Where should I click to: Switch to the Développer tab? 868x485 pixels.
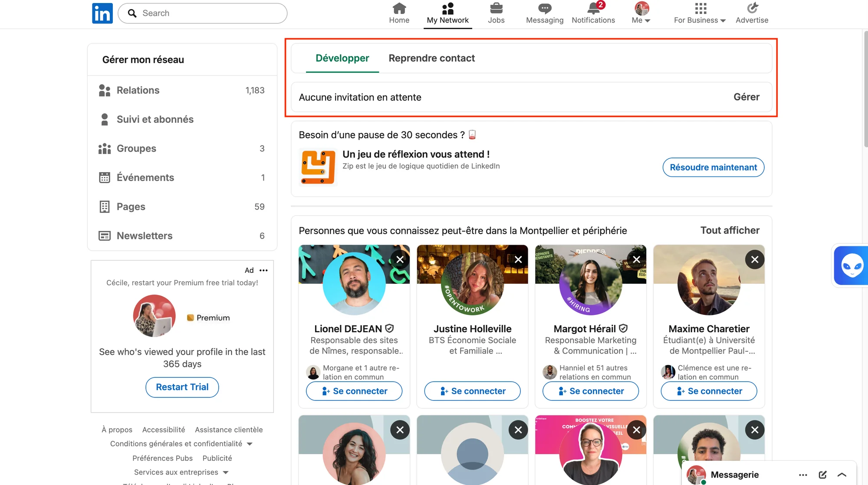(342, 58)
